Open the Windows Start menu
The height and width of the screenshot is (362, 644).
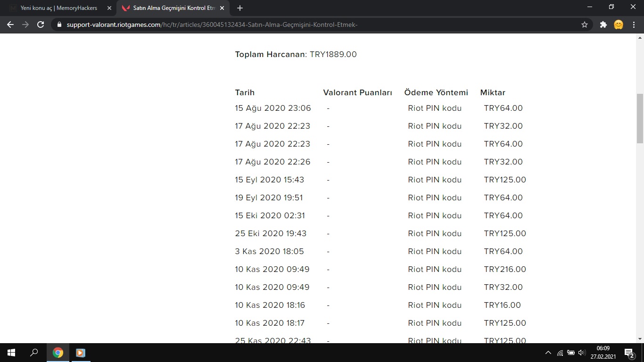click(11, 353)
